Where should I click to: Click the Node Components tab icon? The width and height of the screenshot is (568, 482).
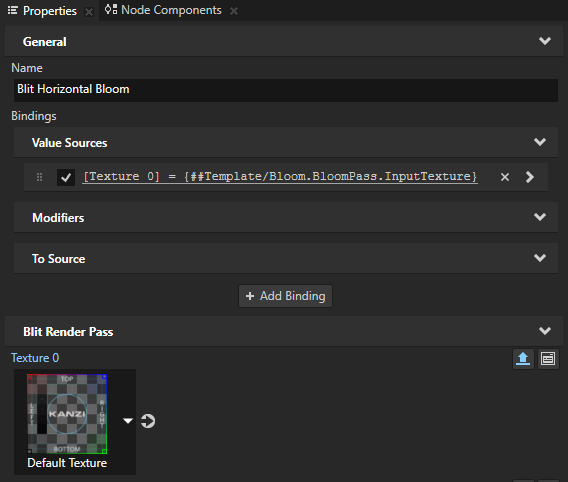pos(111,9)
